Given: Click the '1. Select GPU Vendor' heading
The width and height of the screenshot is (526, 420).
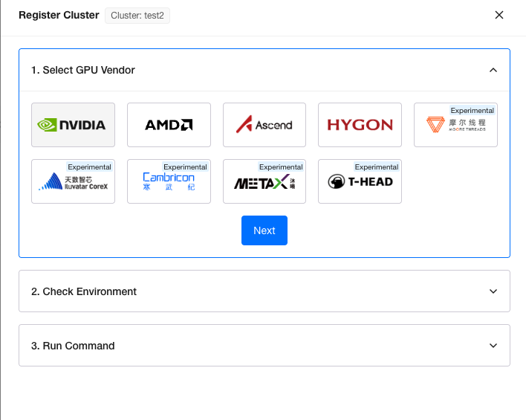Looking at the screenshot, I should pyautogui.click(x=83, y=70).
